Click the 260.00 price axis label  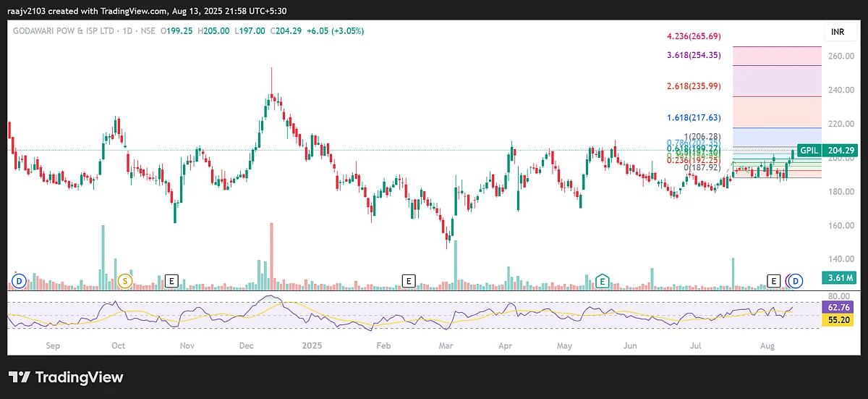point(841,56)
